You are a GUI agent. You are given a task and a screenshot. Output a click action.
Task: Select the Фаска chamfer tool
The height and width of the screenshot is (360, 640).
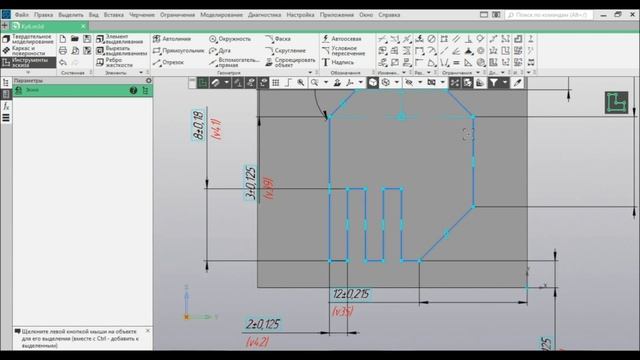tap(278, 39)
